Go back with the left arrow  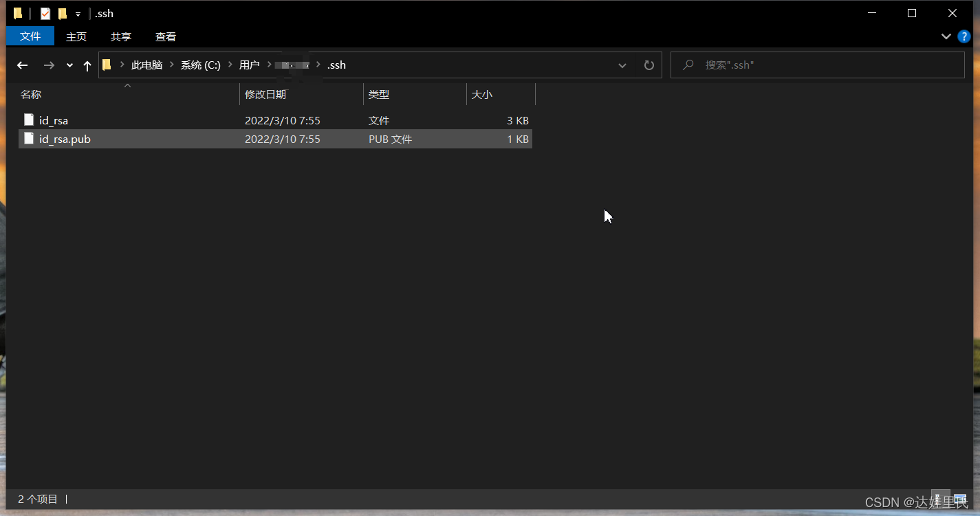point(22,65)
